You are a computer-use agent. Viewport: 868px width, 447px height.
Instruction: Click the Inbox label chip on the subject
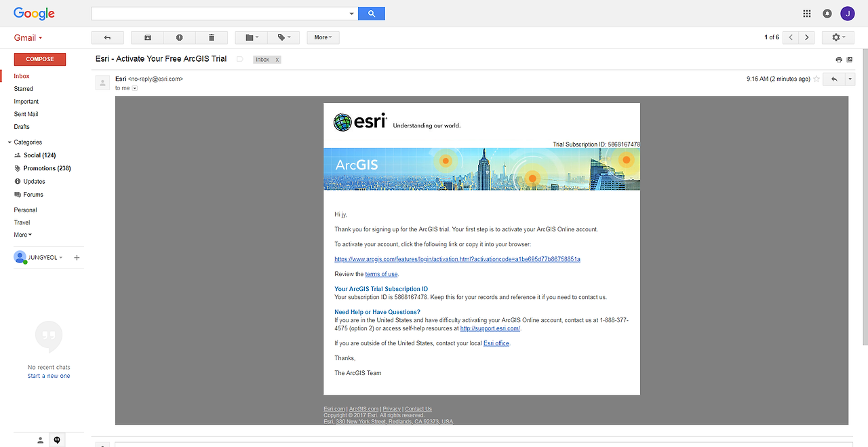tap(262, 60)
